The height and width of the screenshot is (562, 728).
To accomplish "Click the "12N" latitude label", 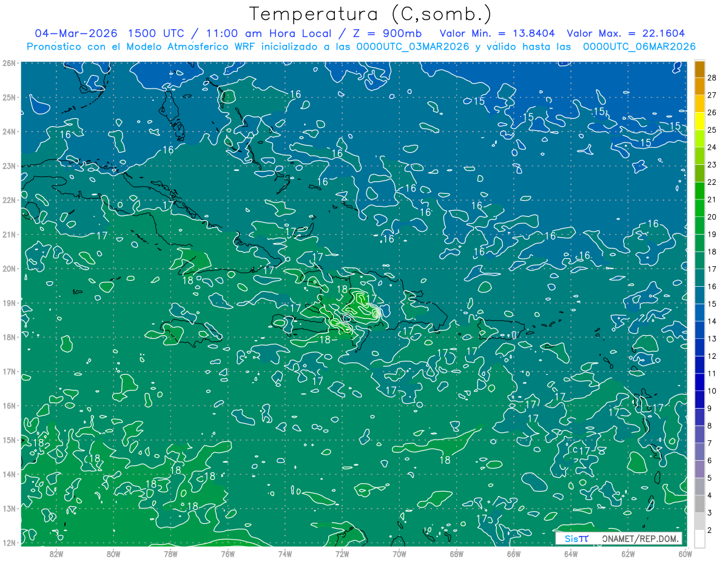I will [x=8, y=543].
